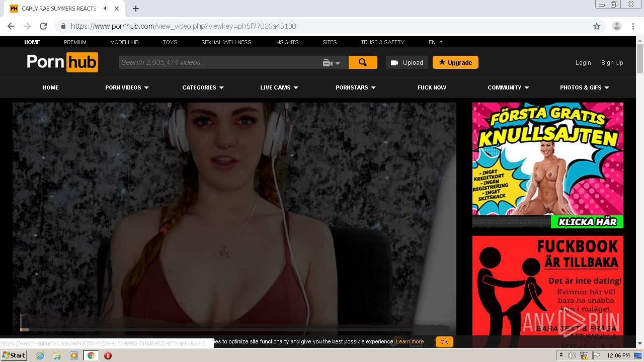Click the network icon in the tray

[x=584, y=355]
